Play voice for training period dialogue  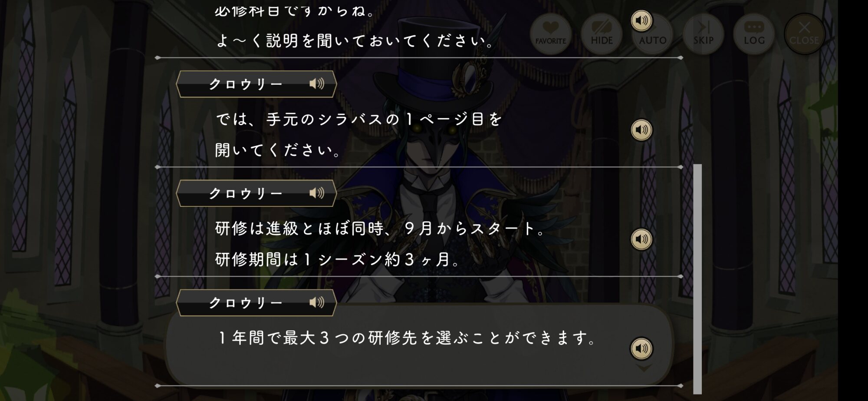[641, 239]
